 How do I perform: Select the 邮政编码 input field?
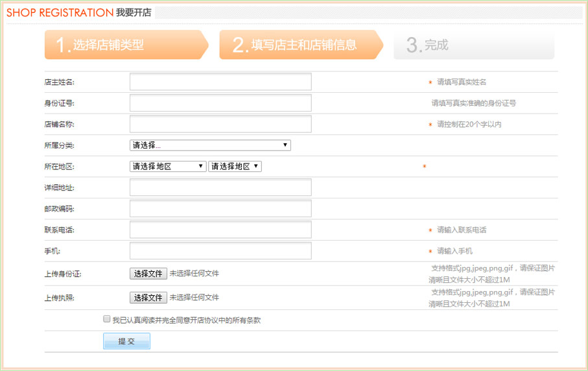click(x=220, y=209)
